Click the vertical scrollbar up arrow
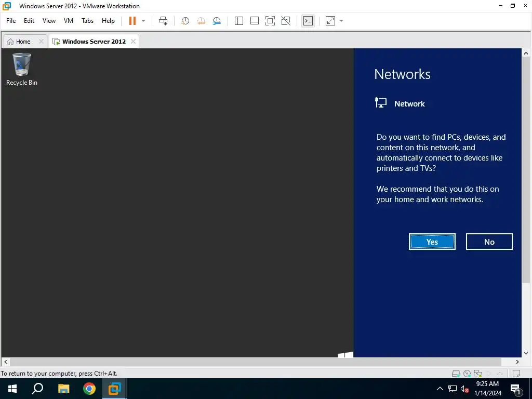Image resolution: width=532 pixels, height=399 pixels. [x=526, y=53]
